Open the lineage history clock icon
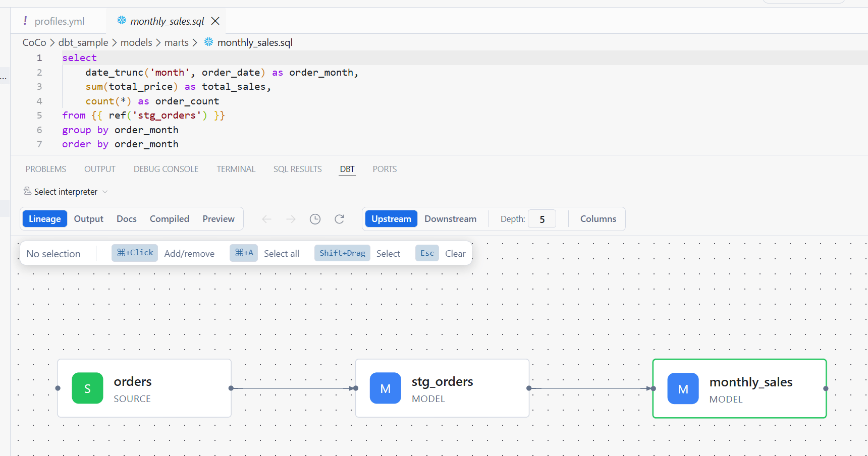The height and width of the screenshot is (456, 868). click(315, 219)
